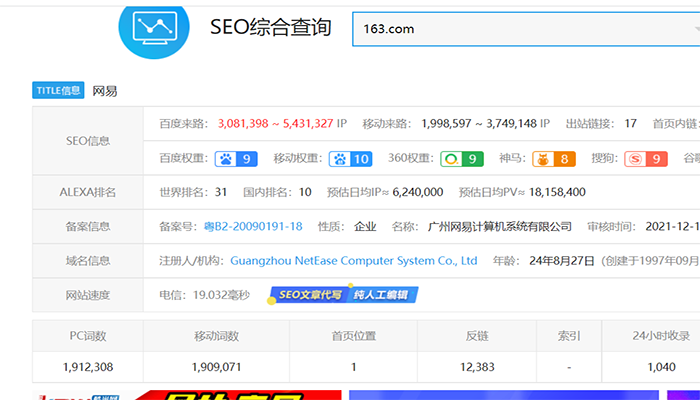Open the 移动来路 range 1,998,597 ~ 3,749,148
The width and height of the screenshot is (700, 400).
pos(479,123)
